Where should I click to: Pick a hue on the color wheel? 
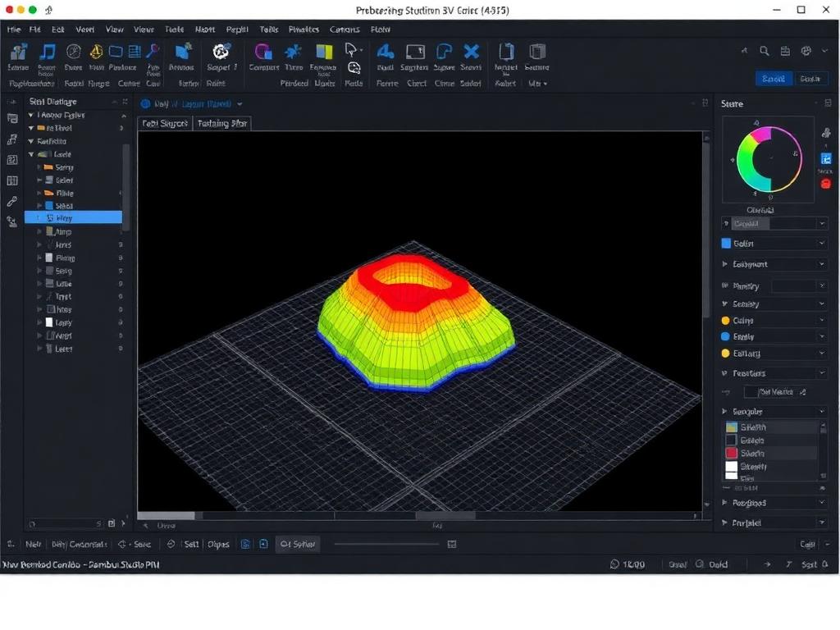coord(769,159)
